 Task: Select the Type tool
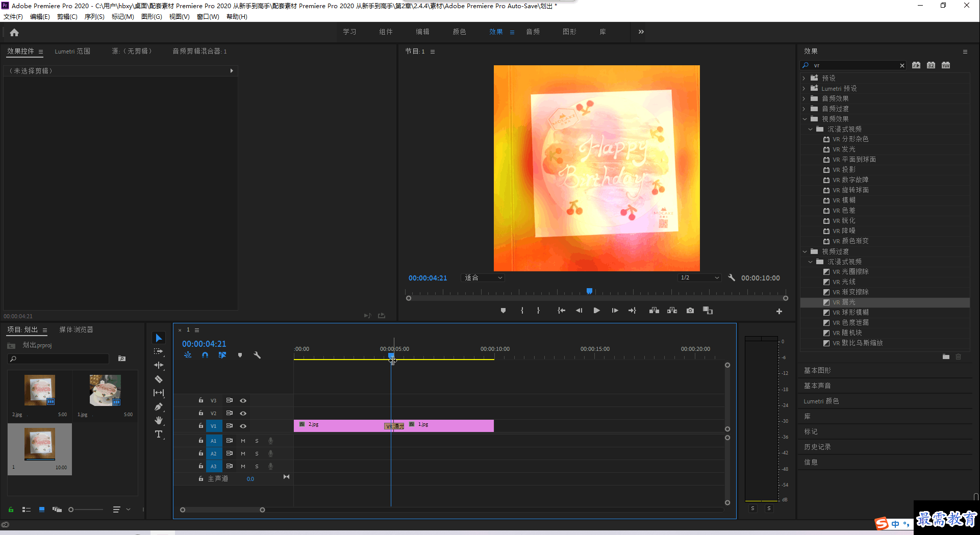pyautogui.click(x=159, y=434)
